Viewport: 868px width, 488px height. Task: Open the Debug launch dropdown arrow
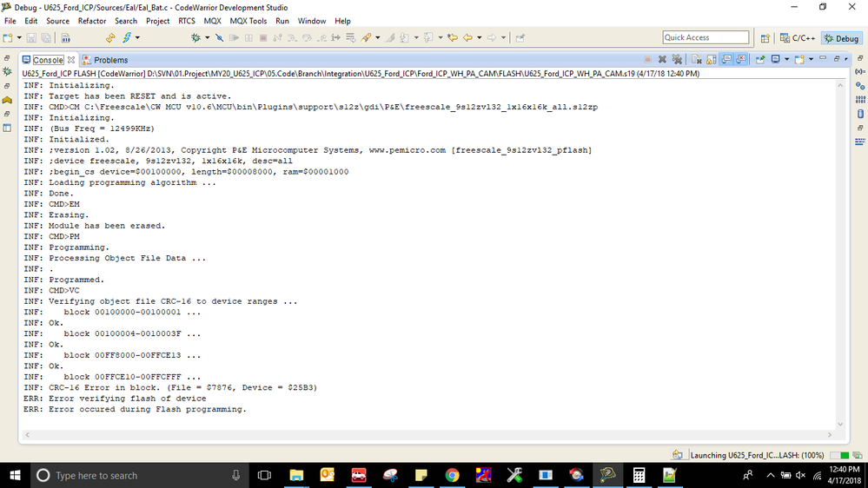pyautogui.click(x=207, y=37)
